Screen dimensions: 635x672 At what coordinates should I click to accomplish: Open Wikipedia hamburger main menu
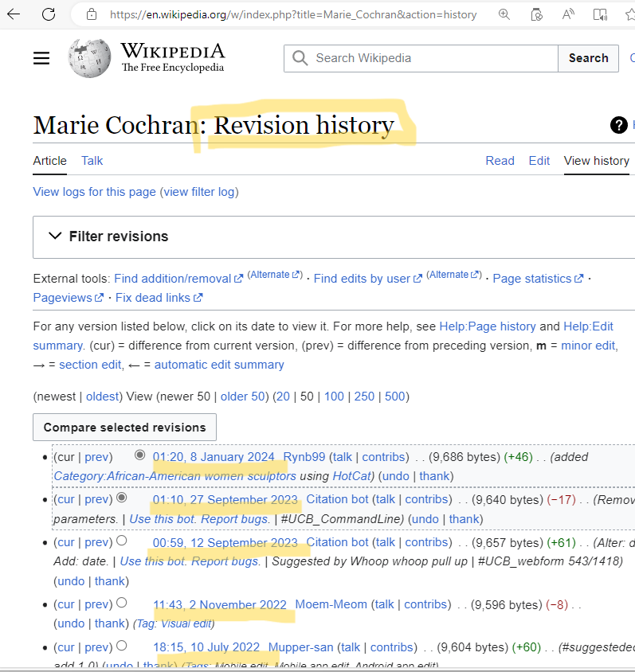[x=41, y=58]
